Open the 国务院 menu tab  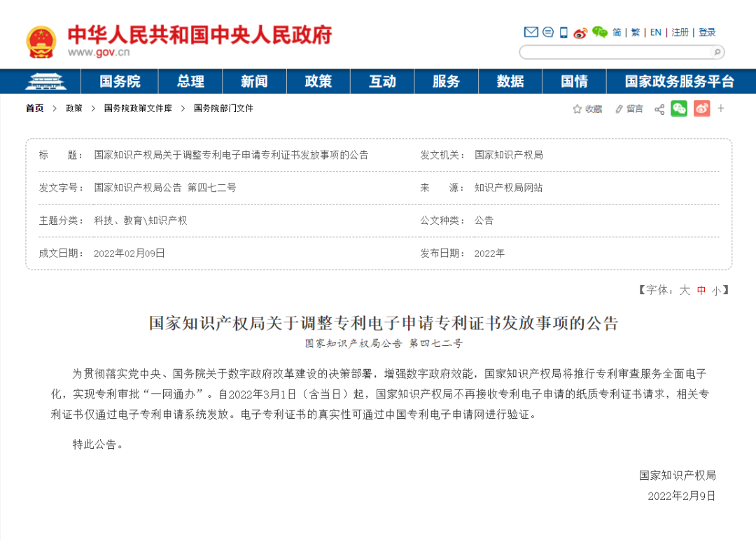click(120, 81)
